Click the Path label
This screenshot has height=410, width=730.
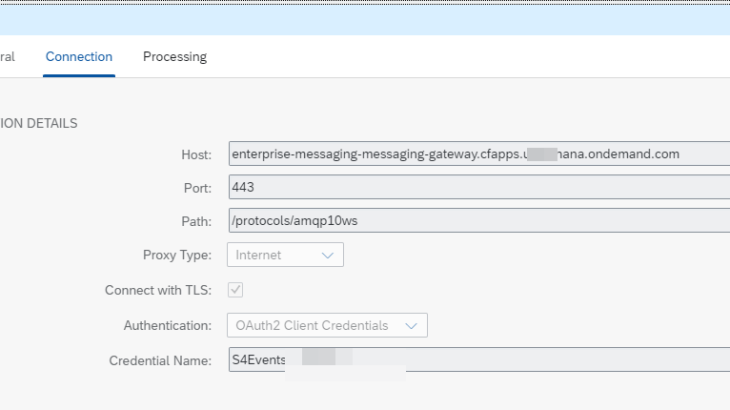196,221
